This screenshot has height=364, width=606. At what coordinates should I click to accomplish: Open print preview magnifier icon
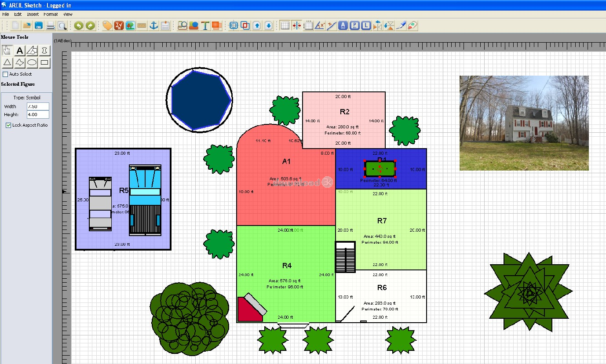click(62, 25)
